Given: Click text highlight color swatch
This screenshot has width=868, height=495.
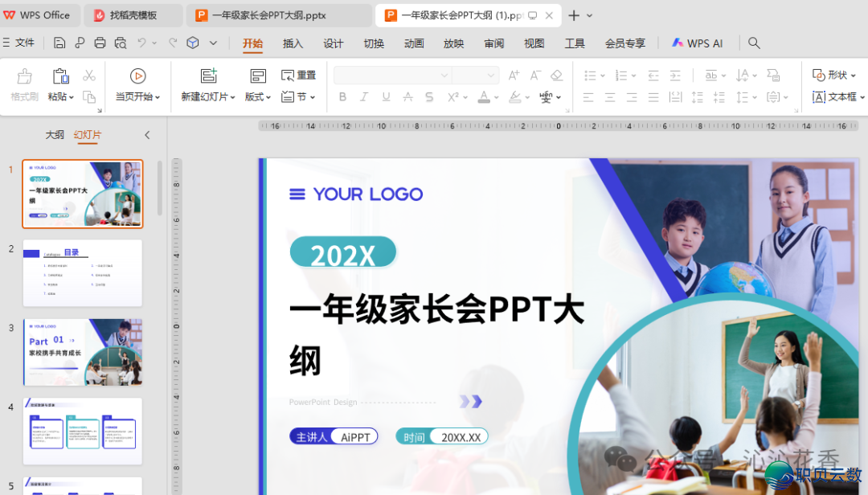Looking at the screenshot, I should [x=515, y=97].
